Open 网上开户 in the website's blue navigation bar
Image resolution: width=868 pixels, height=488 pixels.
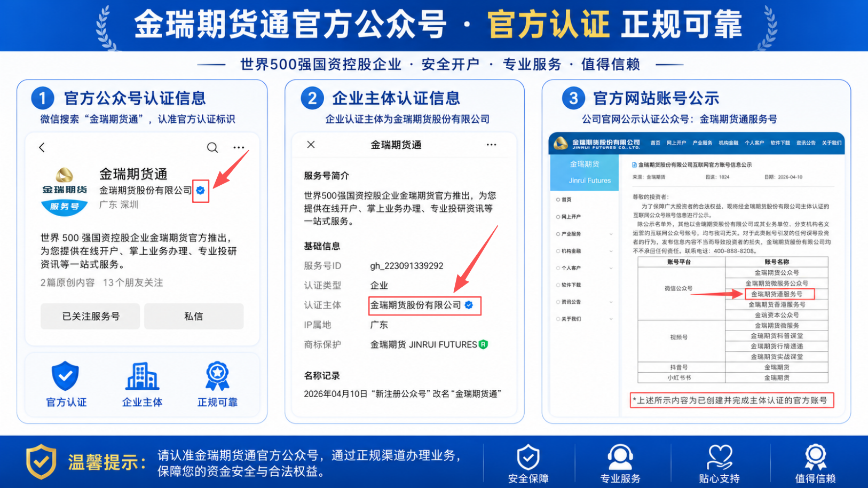[676, 143]
